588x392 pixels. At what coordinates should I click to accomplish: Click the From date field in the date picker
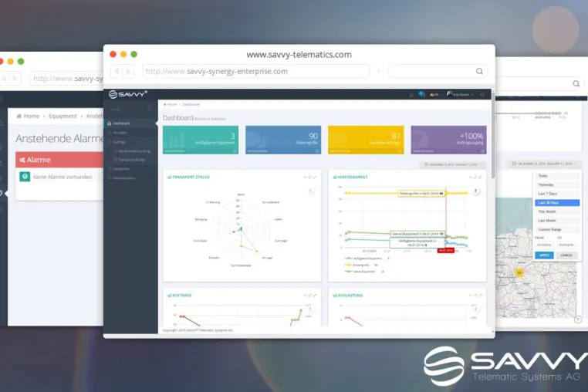click(x=544, y=245)
